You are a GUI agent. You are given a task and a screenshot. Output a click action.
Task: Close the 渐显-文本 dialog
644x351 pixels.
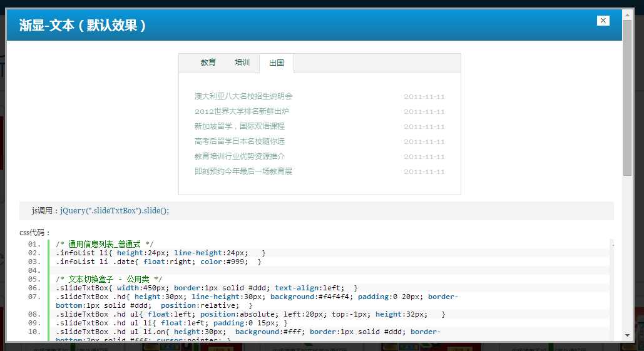[603, 21]
